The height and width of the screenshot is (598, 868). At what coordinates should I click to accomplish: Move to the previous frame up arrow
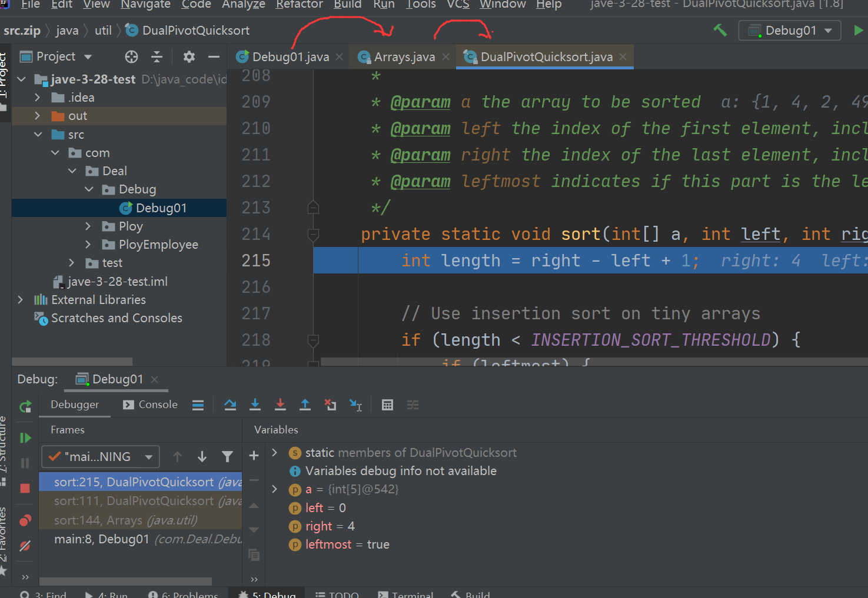click(x=177, y=456)
